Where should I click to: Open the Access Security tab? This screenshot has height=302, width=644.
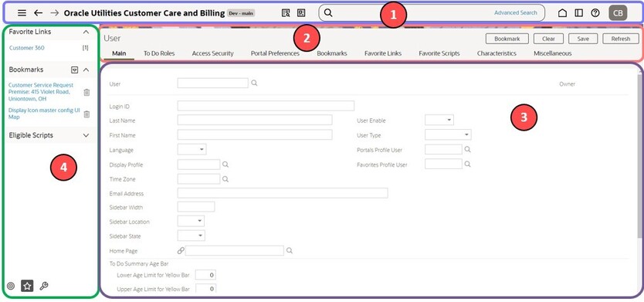(x=213, y=53)
